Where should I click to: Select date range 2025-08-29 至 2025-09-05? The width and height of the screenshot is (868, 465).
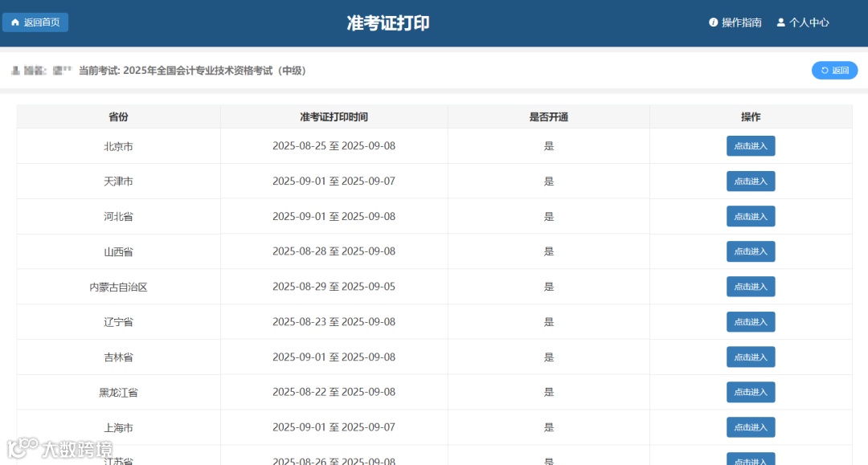tap(334, 287)
